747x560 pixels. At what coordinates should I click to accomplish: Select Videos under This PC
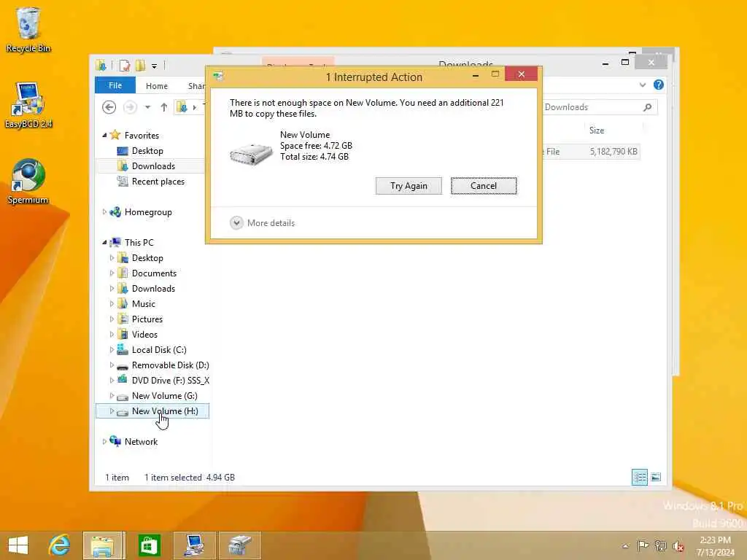pyautogui.click(x=144, y=334)
